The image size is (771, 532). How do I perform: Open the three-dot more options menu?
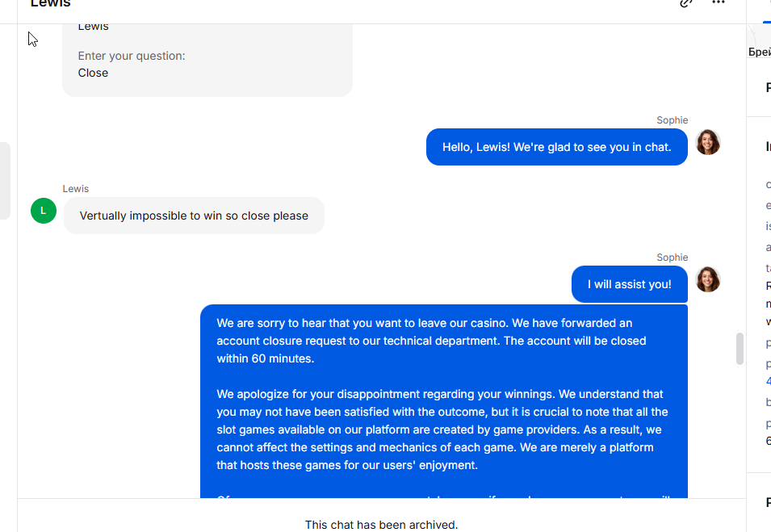(718, 3)
